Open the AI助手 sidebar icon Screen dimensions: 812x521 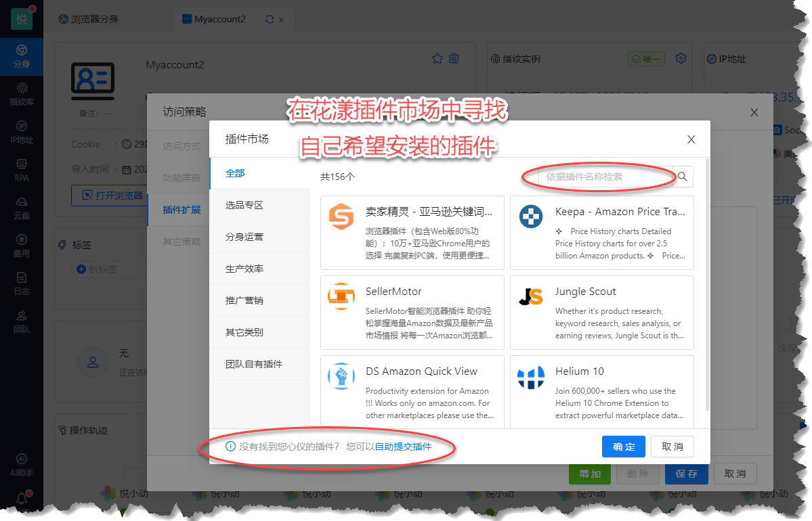point(21,465)
